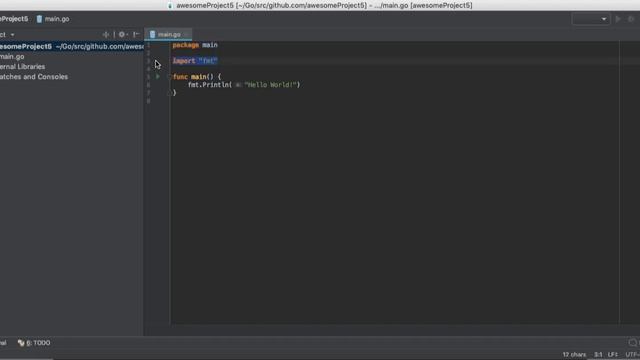Screen dimensions: 640x360
Task: Click the locate/scroll-from-source crosshair icon in Project panel
Action: 106,35
